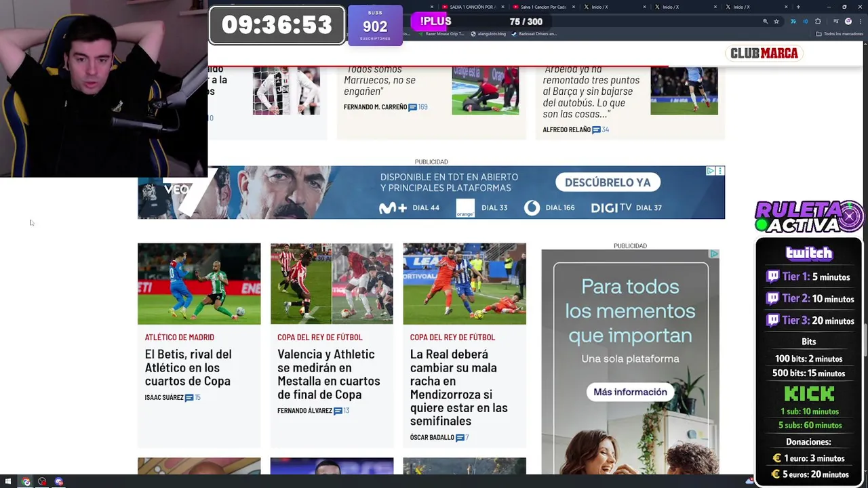Click the Valencia and Athletic split photo
868x488 pixels.
click(332, 284)
